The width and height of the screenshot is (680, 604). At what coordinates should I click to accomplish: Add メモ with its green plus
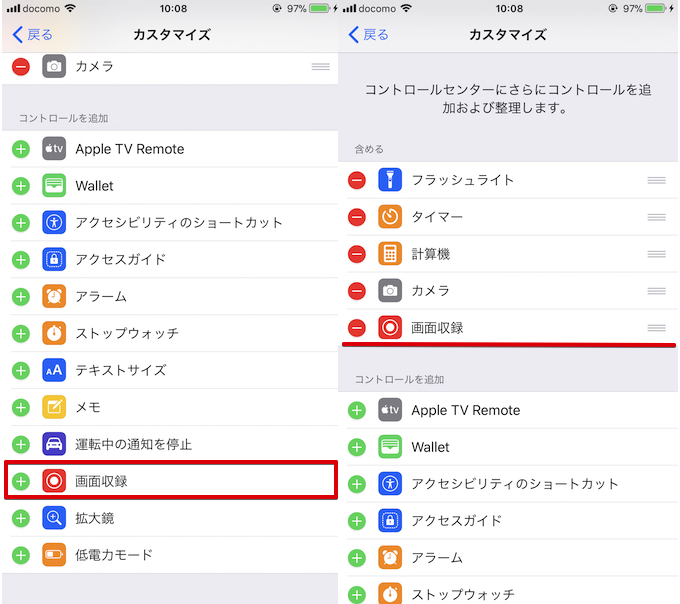point(20,407)
